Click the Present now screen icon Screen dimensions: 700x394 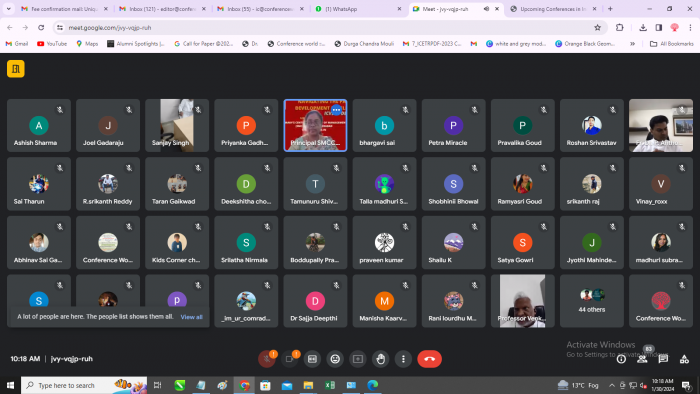coord(358,359)
